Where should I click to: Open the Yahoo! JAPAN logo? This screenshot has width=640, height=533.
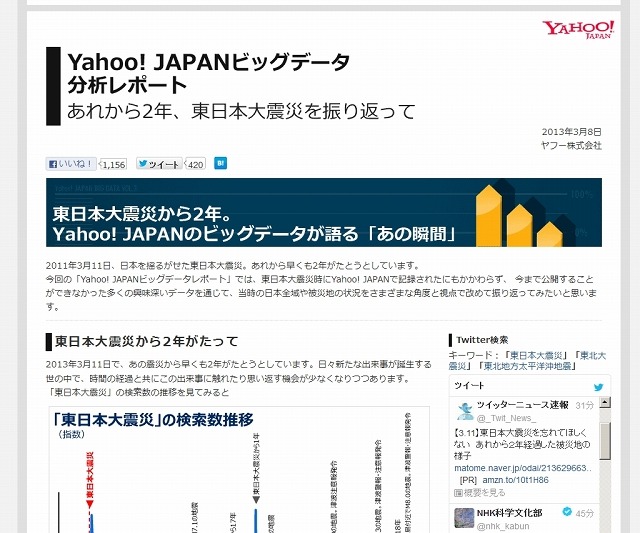tap(578, 29)
